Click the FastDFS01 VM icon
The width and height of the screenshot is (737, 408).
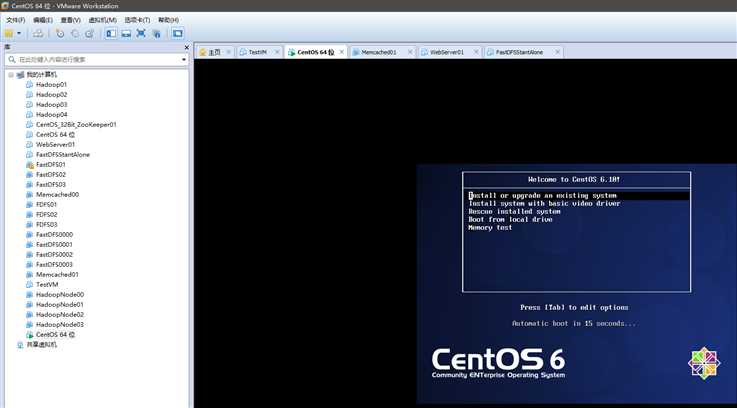[x=30, y=165]
